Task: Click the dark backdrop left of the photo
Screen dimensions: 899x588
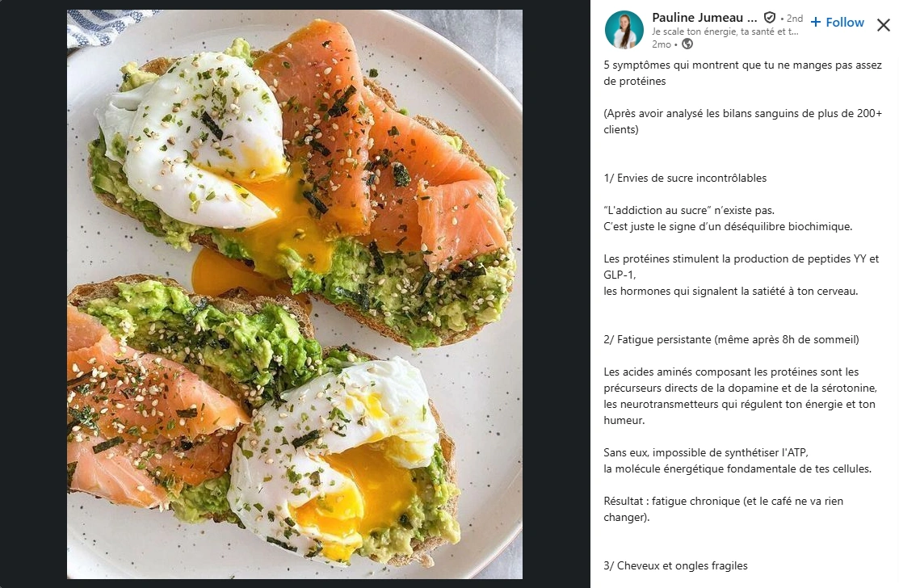Action: click(x=33, y=294)
